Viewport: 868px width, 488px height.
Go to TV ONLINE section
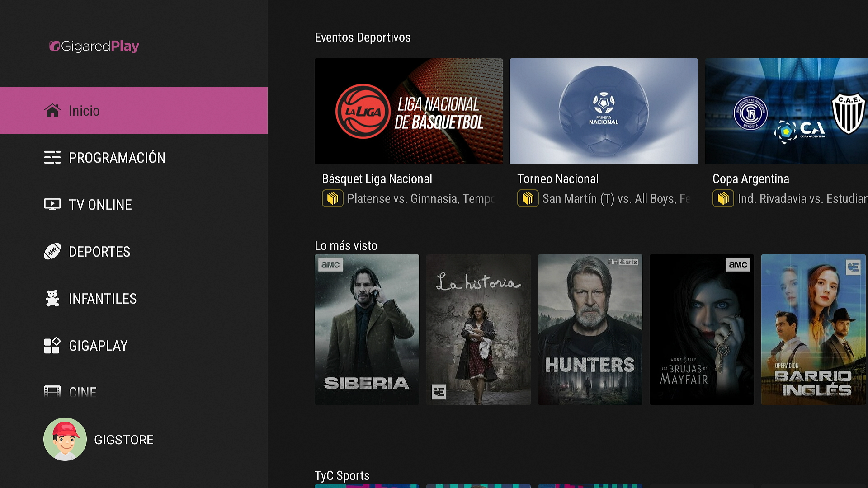pyautogui.click(x=134, y=204)
